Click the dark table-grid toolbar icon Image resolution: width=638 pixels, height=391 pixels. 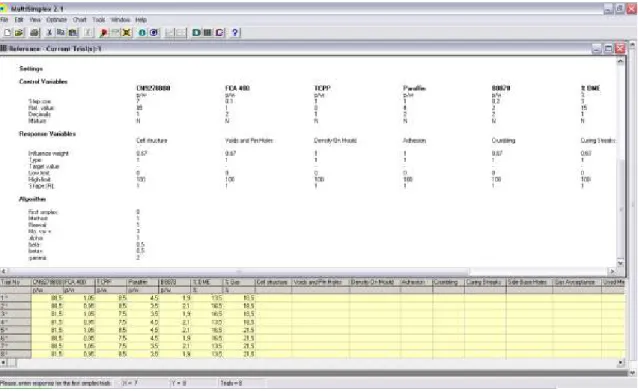pyautogui.click(x=208, y=33)
